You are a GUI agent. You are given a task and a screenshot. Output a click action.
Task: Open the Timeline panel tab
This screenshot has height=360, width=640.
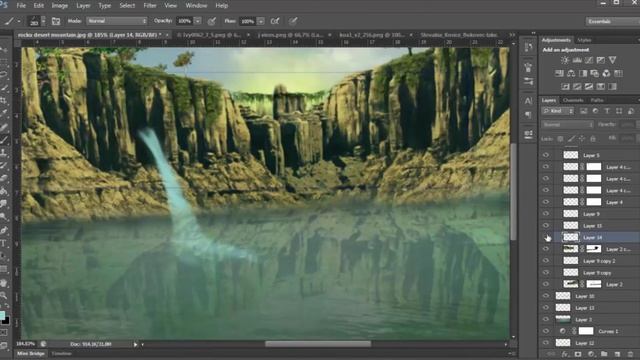click(62, 353)
